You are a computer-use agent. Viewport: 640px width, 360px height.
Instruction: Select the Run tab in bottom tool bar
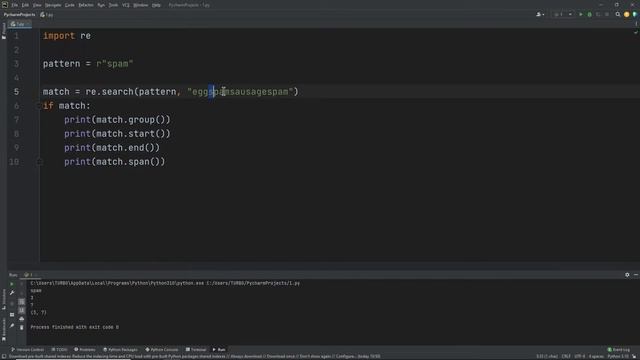219,350
